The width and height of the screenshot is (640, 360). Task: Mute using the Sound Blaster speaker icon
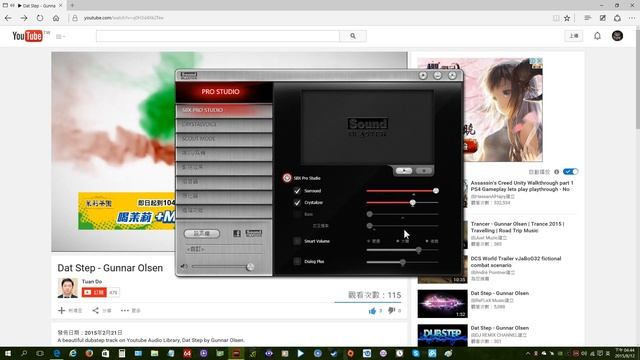coord(184,267)
